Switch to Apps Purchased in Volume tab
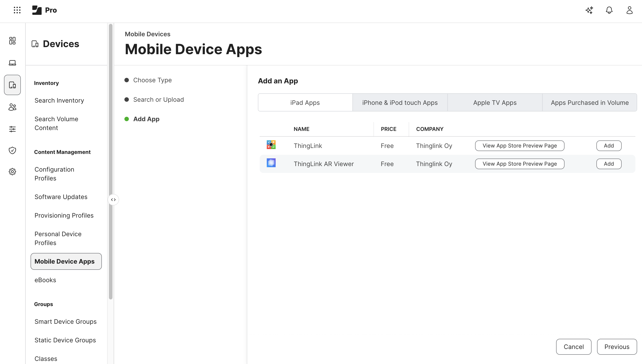This screenshot has height=364, width=642. (590, 103)
